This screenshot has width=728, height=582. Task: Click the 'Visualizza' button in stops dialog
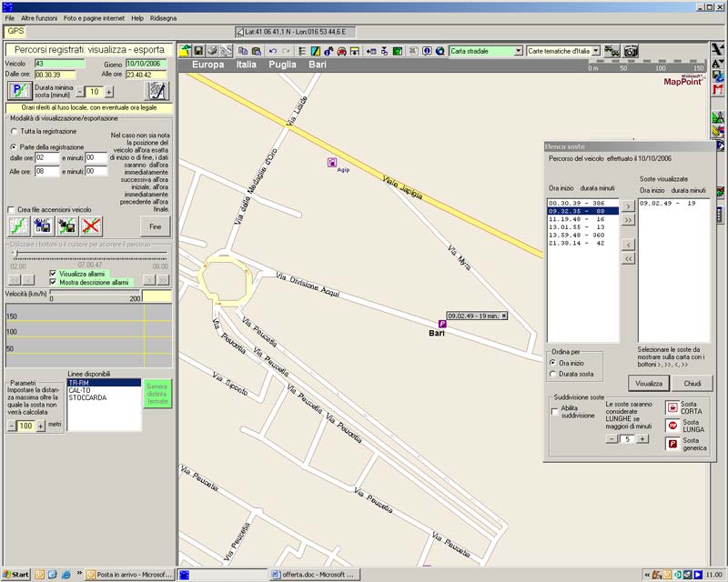tap(649, 384)
